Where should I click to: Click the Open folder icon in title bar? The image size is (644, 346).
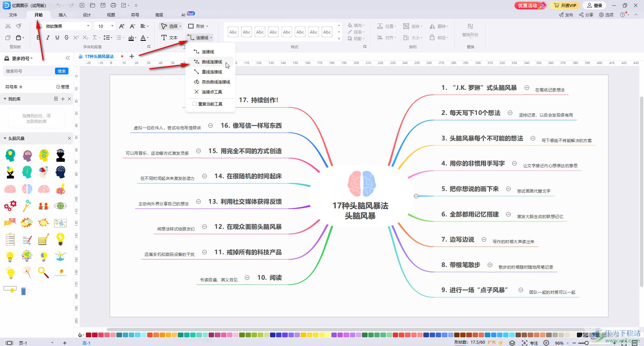(93, 5)
